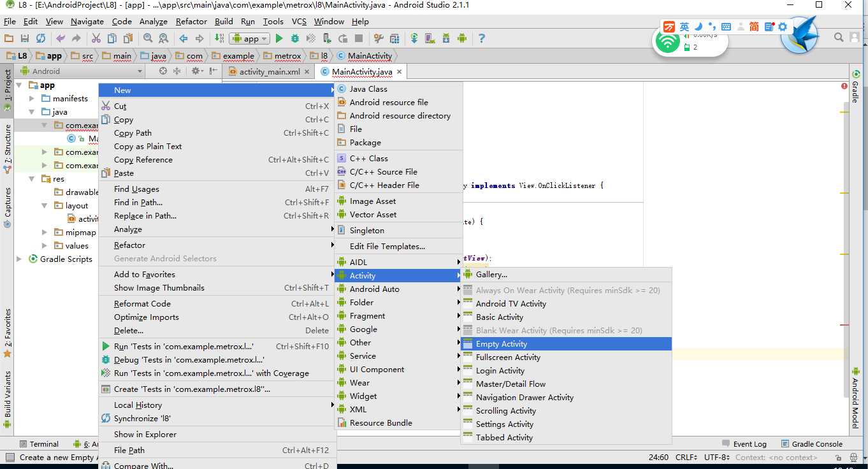Toggle the 1: Project tool window
This screenshot has width=868, height=469.
pos(7,91)
